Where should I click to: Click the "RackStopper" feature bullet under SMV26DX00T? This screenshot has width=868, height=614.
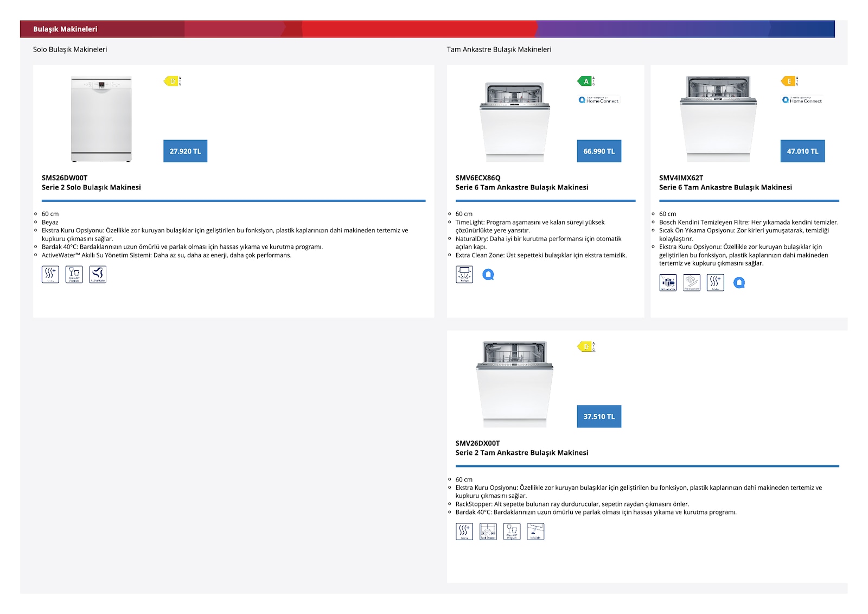[x=572, y=504]
